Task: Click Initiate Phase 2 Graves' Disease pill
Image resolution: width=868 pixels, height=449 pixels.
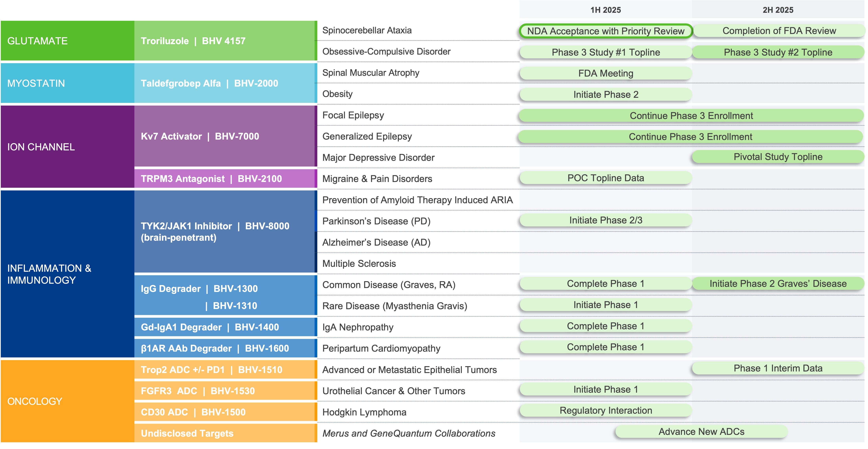Action: coord(778,284)
